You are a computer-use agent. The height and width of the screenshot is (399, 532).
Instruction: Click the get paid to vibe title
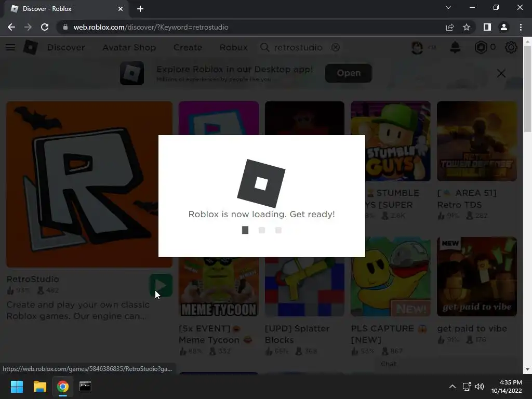pos(472,328)
